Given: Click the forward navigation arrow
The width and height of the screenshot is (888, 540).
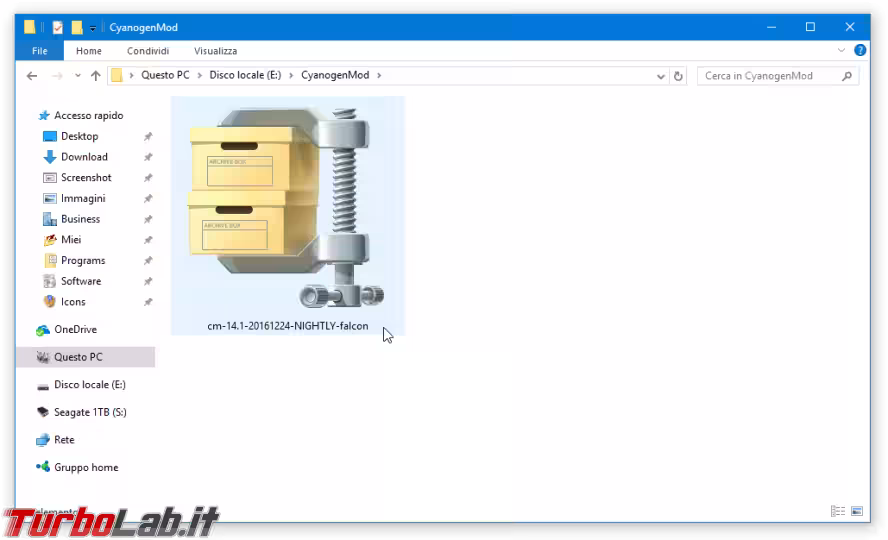Looking at the screenshot, I should pos(57,76).
